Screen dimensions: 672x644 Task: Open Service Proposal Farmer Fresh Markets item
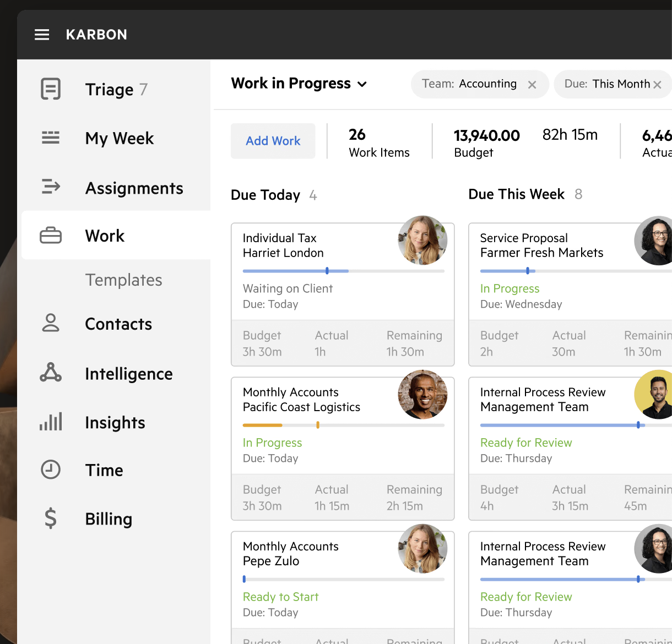point(541,245)
